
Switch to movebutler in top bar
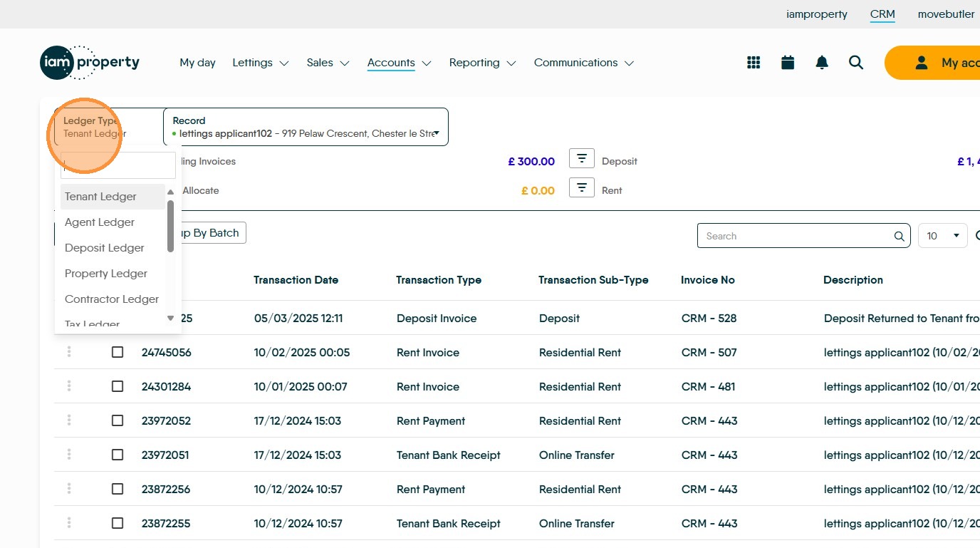946,14
